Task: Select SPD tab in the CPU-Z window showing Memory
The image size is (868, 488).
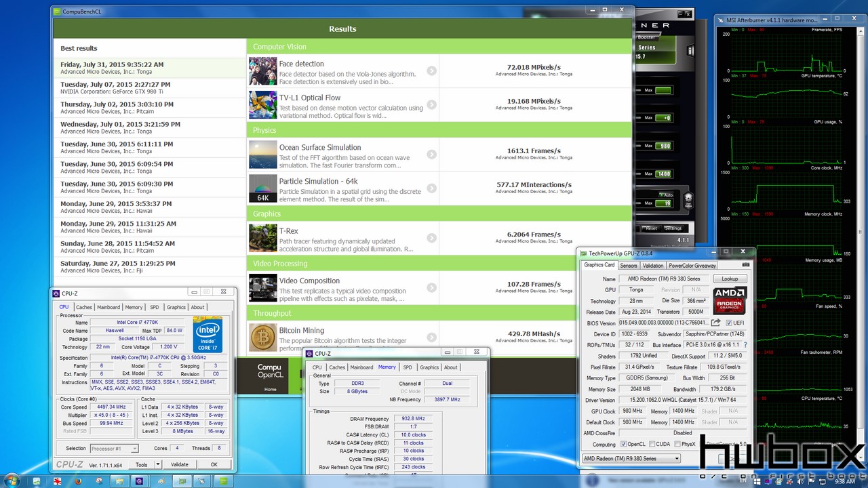Action: pyautogui.click(x=408, y=367)
